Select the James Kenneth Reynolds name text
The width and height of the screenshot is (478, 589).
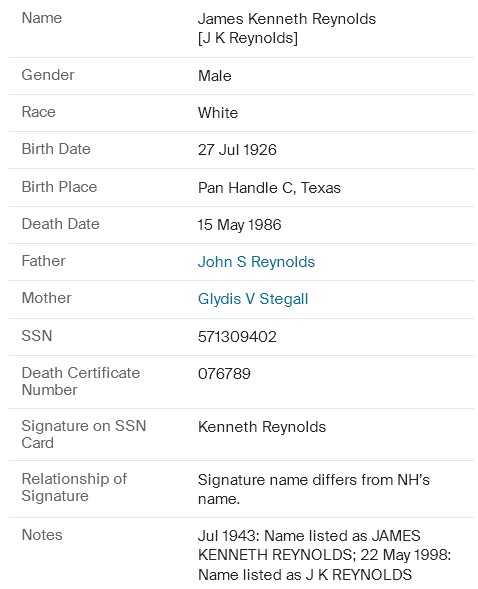[x=286, y=19]
